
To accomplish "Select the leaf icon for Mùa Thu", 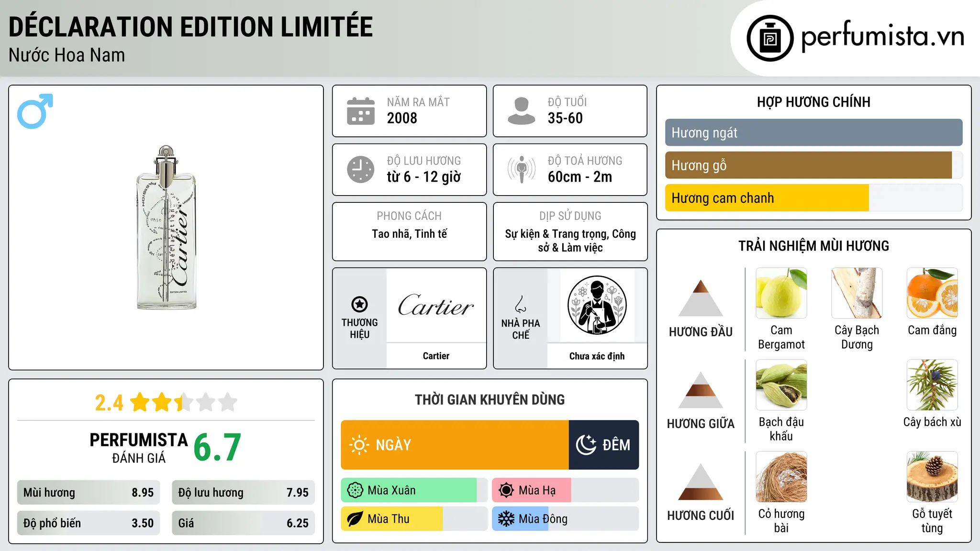I will (x=355, y=519).
